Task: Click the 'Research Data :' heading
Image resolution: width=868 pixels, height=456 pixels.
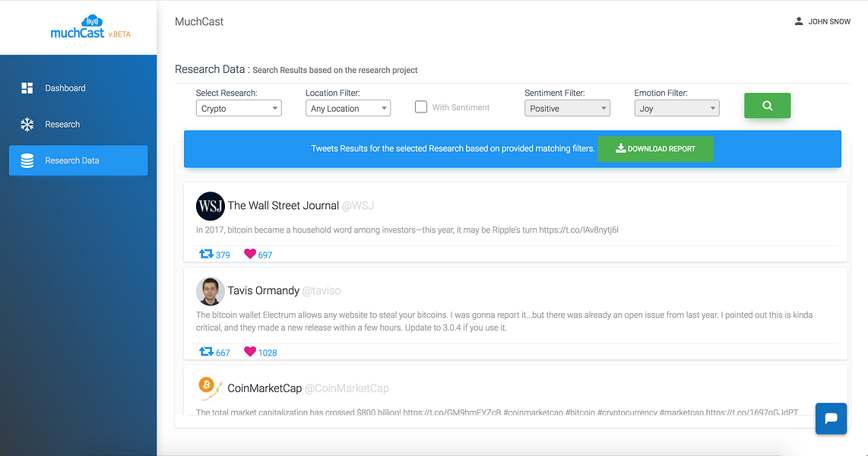Action: [x=213, y=69]
